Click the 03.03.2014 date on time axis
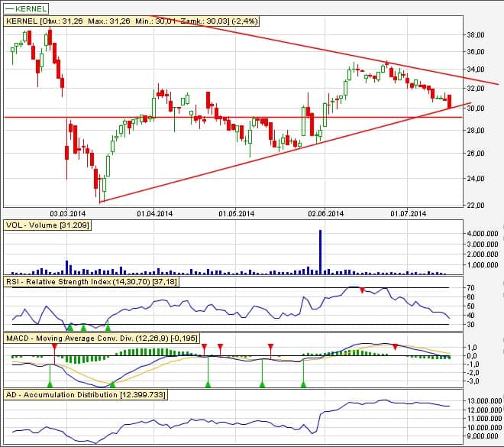The height and width of the screenshot is (447, 504). (68, 214)
